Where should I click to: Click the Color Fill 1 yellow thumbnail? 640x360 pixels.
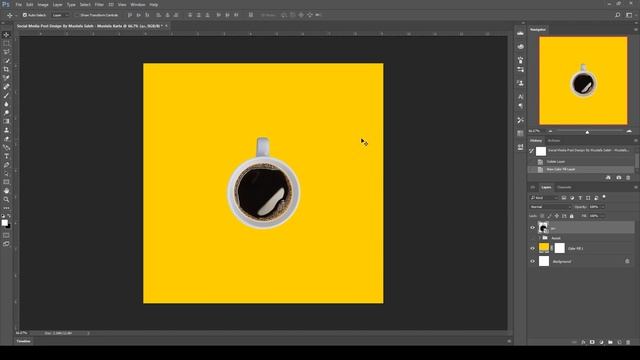pyautogui.click(x=544, y=248)
